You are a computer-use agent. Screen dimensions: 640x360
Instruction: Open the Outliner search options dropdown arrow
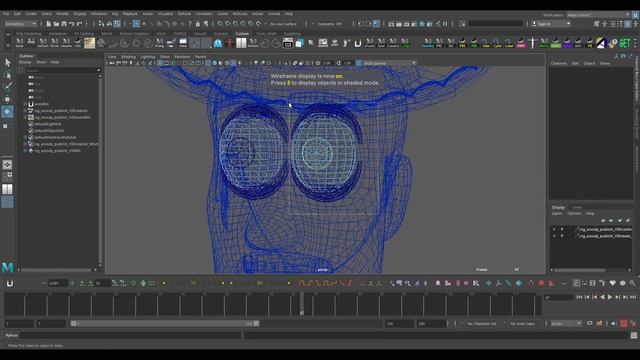98,70
